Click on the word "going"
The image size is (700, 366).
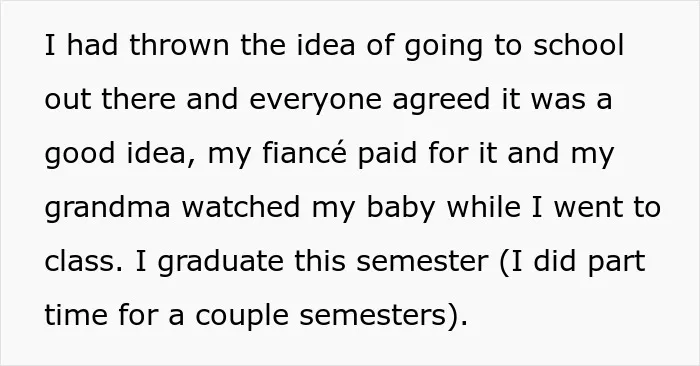(x=443, y=47)
